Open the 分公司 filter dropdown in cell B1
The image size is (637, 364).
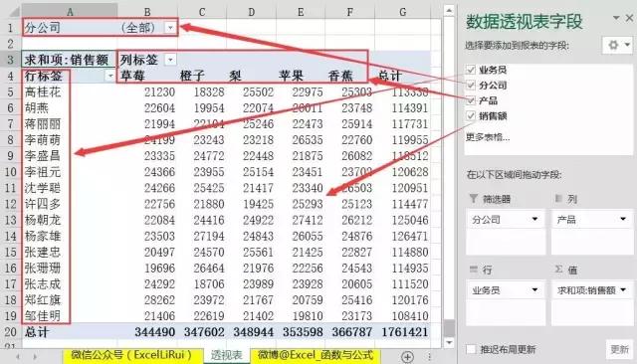tap(170, 28)
